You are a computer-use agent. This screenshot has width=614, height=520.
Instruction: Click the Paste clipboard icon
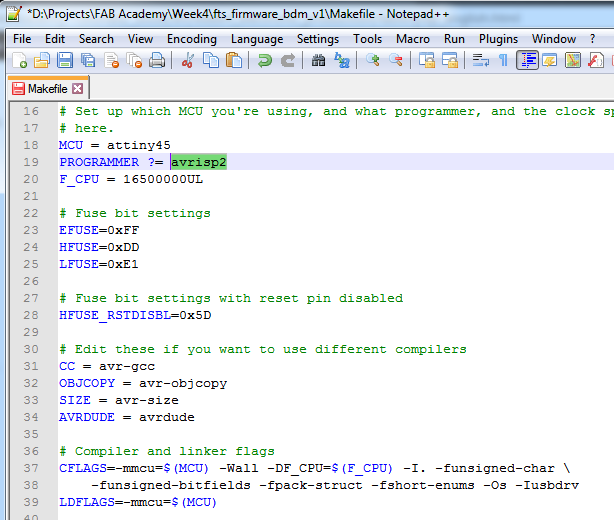234,60
